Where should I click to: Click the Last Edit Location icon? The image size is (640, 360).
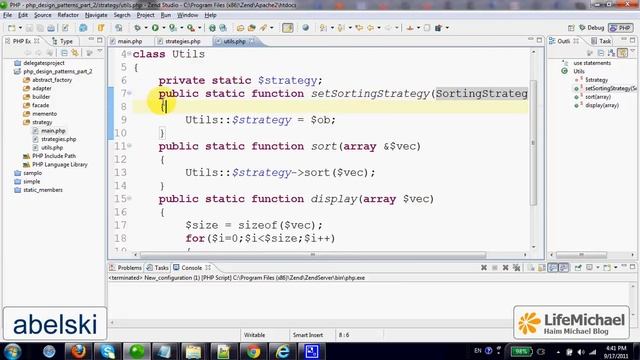click(x=359, y=28)
